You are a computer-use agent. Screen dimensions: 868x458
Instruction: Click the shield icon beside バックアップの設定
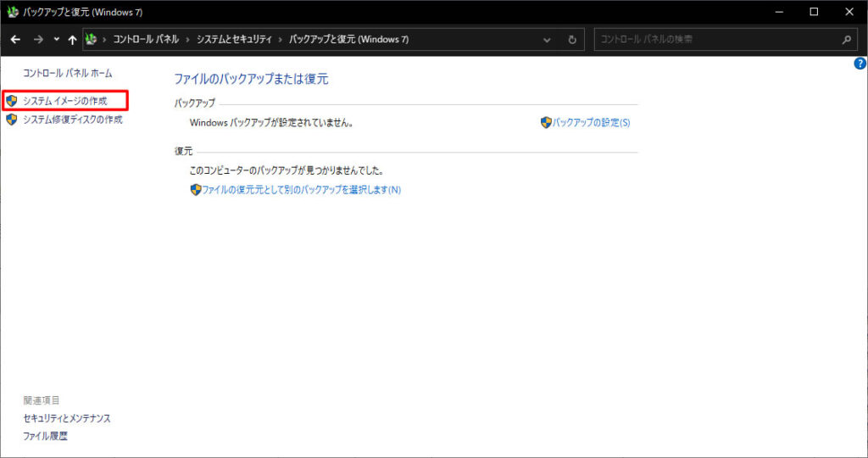coord(546,122)
